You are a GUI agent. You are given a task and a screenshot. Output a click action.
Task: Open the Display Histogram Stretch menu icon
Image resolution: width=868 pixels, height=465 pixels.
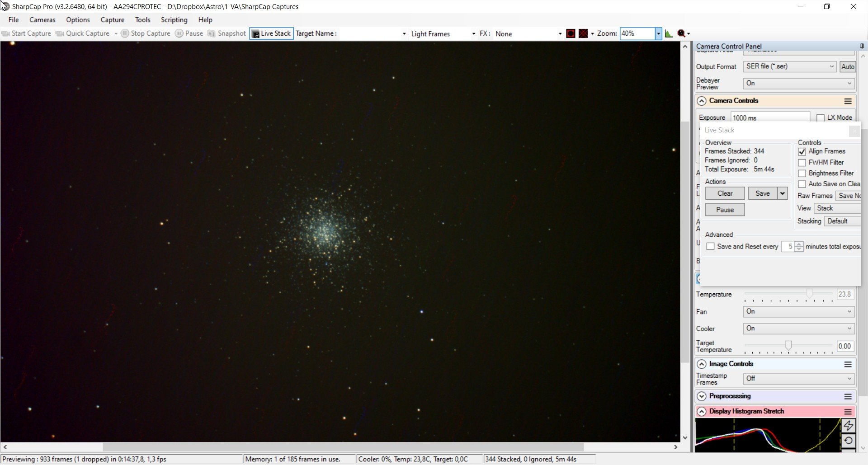[x=848, y=412]
